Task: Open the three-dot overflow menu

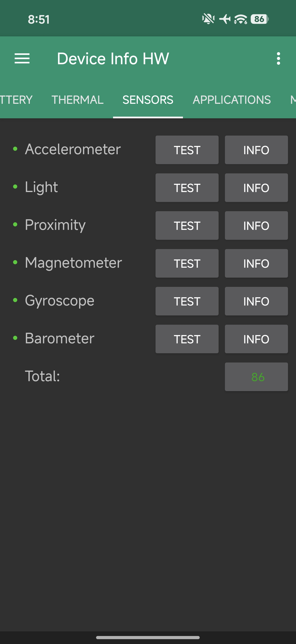Action: pos(278,58)
